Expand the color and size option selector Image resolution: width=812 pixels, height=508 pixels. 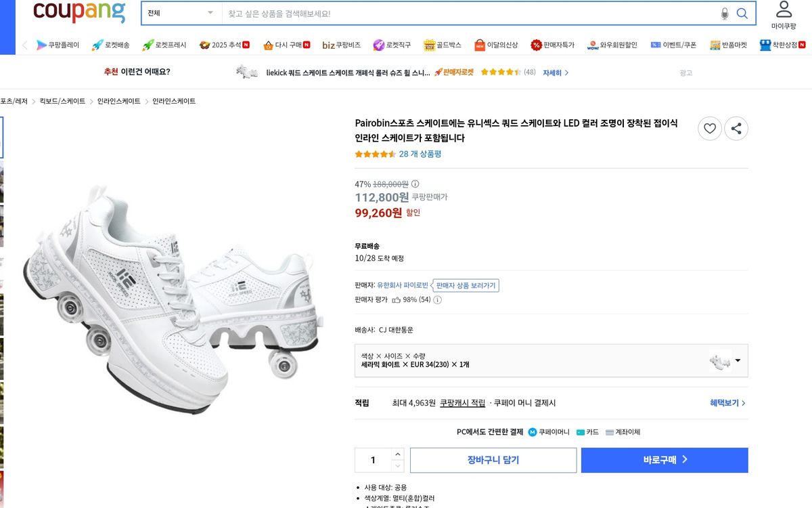[x=737, y=360]
